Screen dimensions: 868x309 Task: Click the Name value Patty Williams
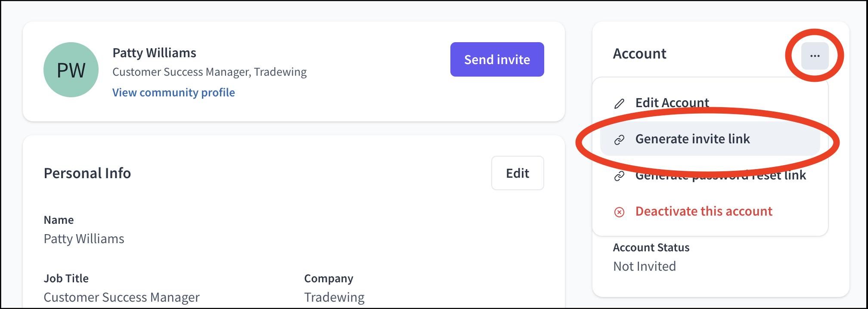[84, 238]
